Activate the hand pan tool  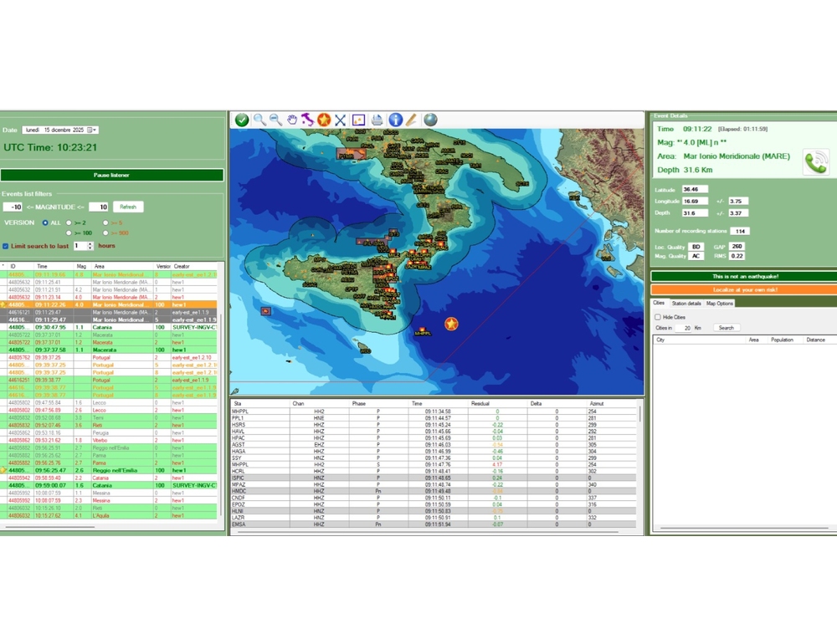coord(292,120)
